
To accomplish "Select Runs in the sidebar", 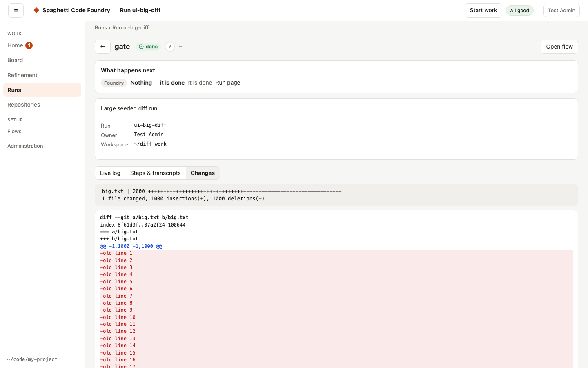I will coord(42,90).
